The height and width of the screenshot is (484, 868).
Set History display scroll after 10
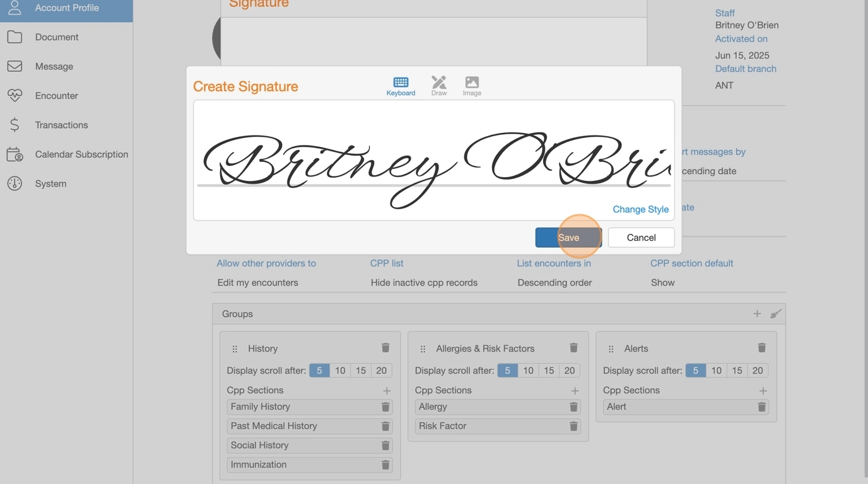click(340, 371)
